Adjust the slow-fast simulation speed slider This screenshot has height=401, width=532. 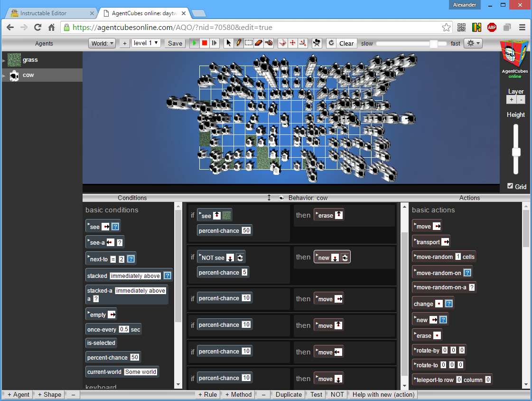(433, 43)
